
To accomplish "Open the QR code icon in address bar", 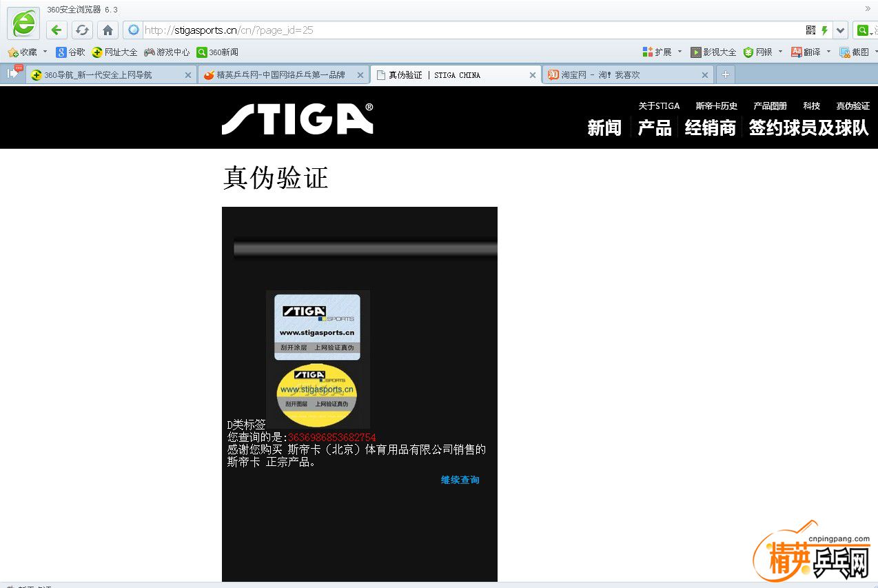I will coord(810,30).
